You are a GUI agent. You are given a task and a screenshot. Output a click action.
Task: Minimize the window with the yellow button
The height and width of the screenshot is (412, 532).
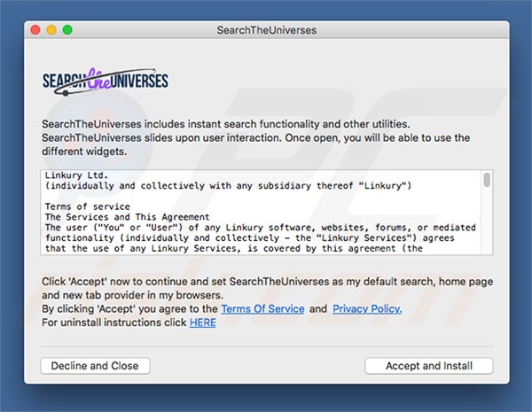click(x=51, y=30)
